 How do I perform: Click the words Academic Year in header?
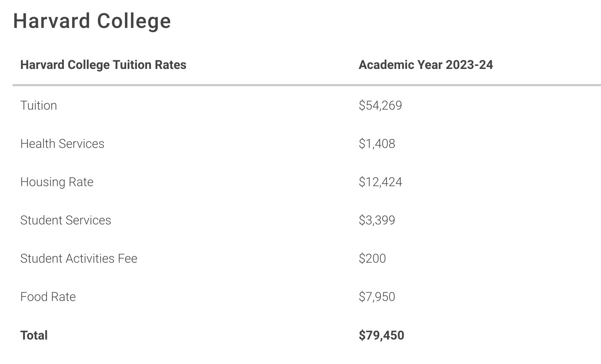tap(400, 65)
